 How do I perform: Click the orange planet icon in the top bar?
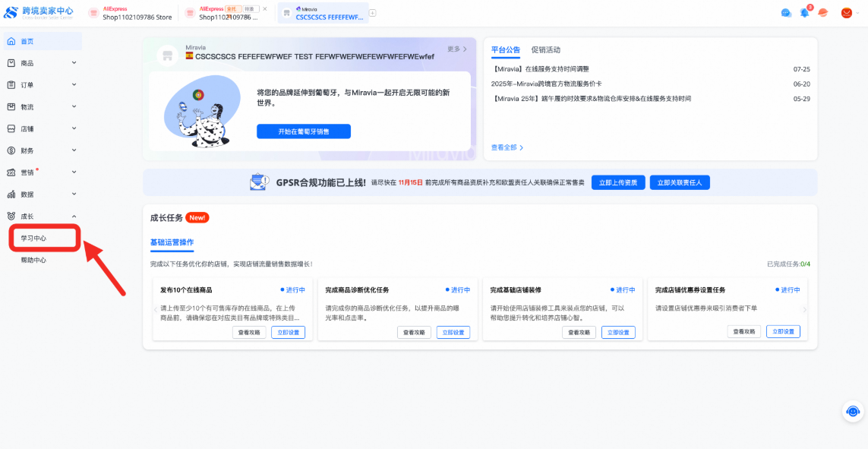click(x=822, y=12)
